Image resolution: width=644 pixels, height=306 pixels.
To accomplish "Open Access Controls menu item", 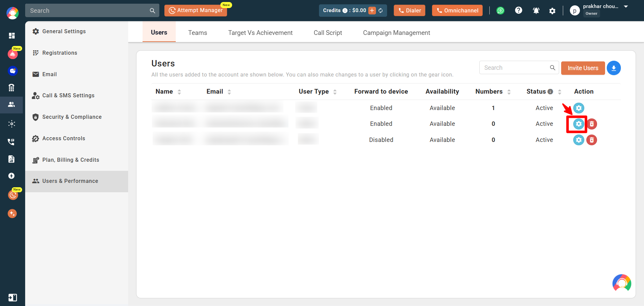I will pyautogui.click(x=76, y=138).
